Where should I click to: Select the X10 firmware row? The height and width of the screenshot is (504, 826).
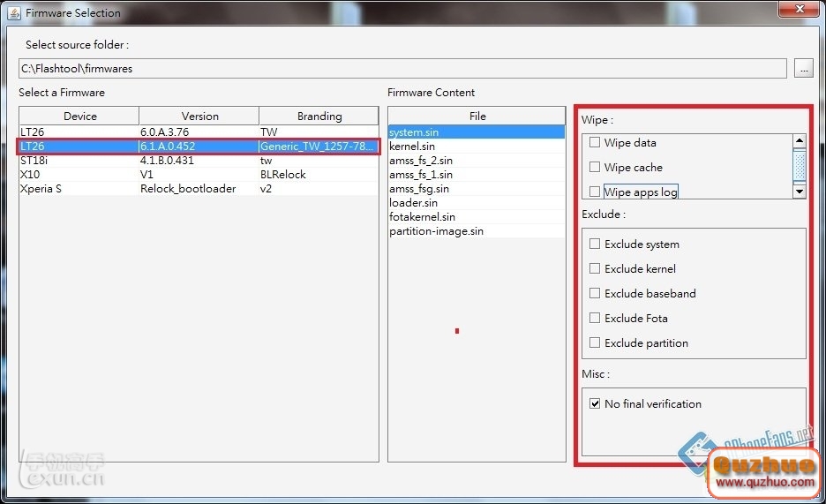tap(199, 174)
